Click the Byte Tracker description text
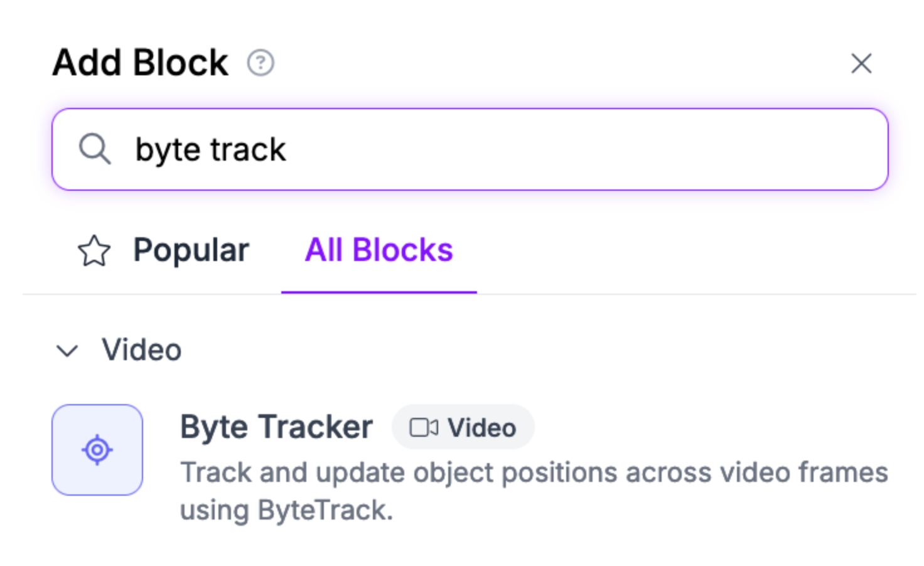This screenshot has height=566, width=924. click(x=534, y=473)
